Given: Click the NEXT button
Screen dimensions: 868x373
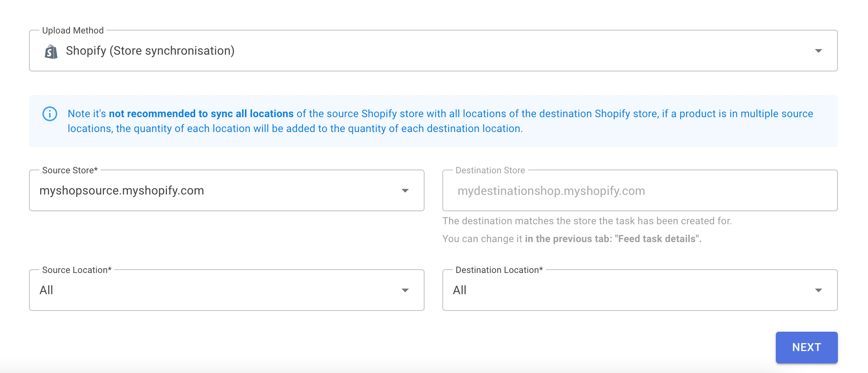Looking at the screenshot, I should 807,347.
